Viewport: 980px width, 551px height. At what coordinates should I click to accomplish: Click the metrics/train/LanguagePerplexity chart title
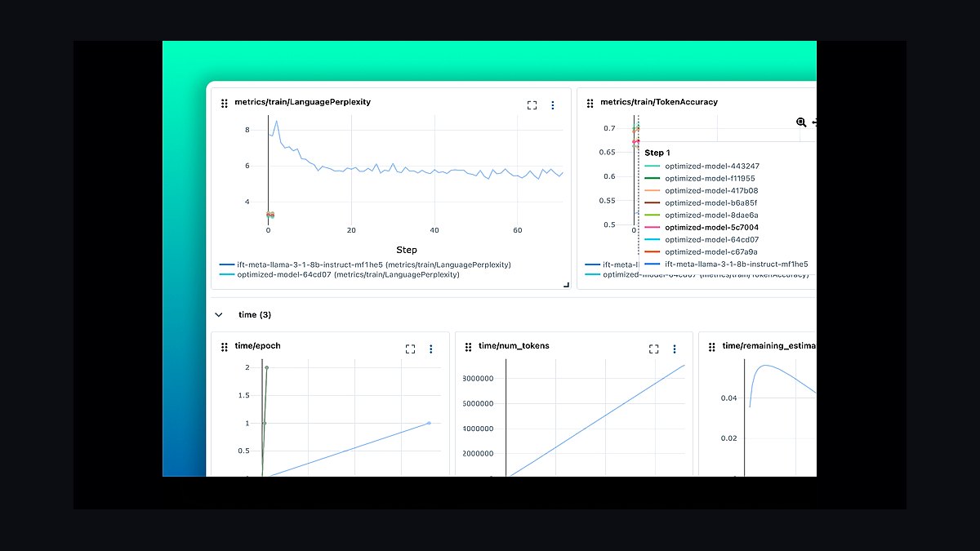302,103
